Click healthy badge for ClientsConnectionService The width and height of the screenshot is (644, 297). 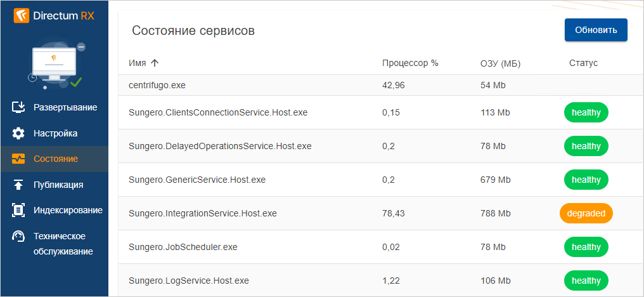pyautogui.click(x=586, y=112)
